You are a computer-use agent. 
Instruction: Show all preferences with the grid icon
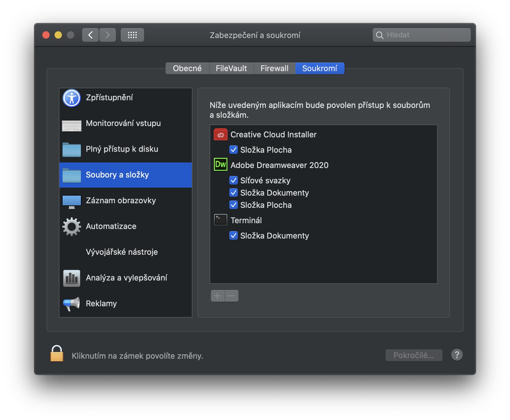point(132,35)
